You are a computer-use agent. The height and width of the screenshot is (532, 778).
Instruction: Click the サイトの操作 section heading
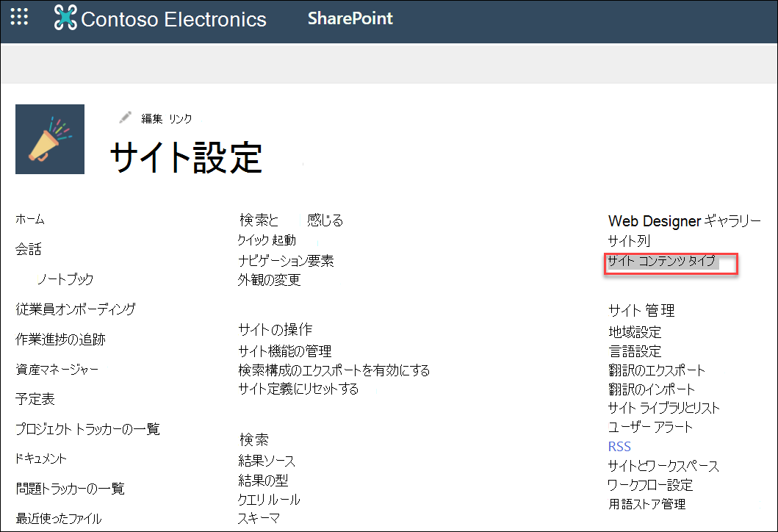275,329
